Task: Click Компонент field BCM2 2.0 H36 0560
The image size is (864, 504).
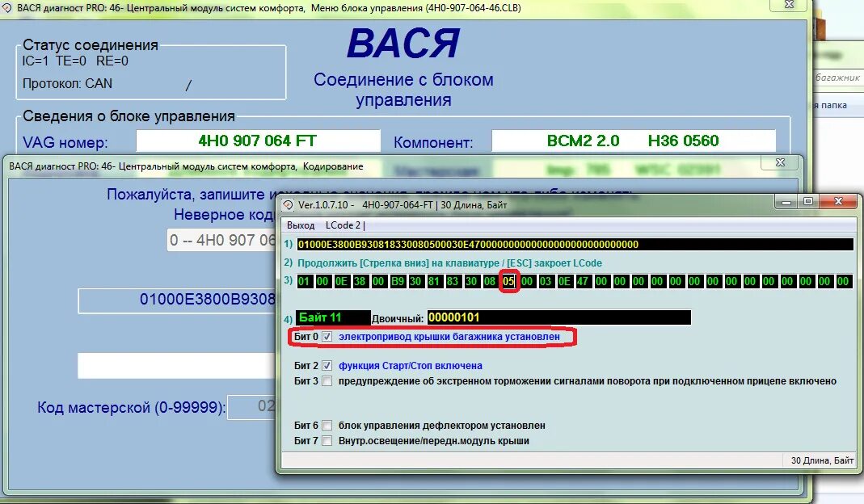Action: tap(634, 141)
